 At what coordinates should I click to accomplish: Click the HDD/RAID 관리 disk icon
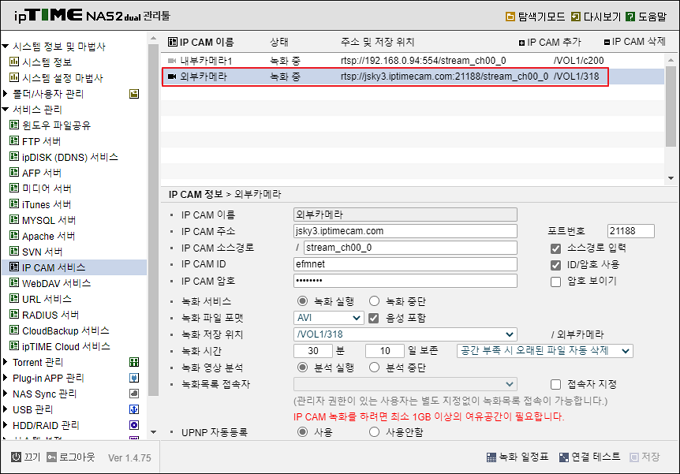[134, 425]
